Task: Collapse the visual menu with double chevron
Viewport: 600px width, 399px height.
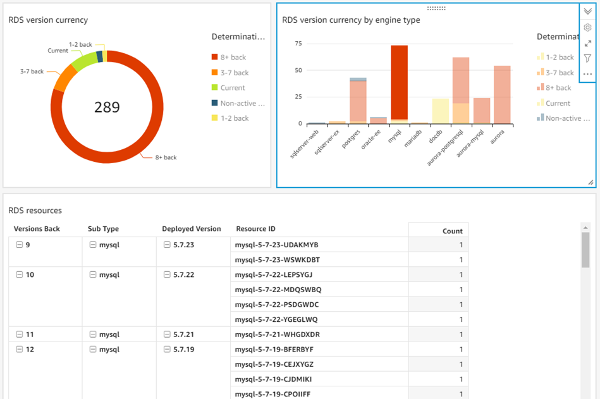Action: pyautogui.click(x=588, y=11)
